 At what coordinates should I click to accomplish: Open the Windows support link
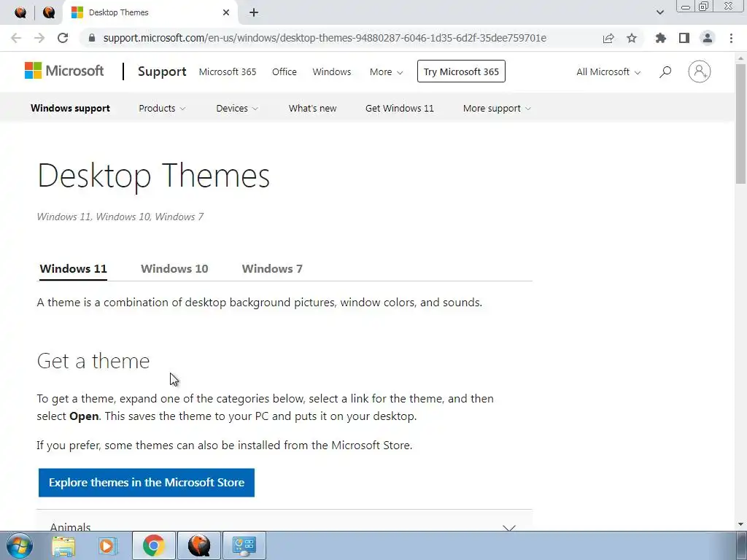[x=71, y=109]
